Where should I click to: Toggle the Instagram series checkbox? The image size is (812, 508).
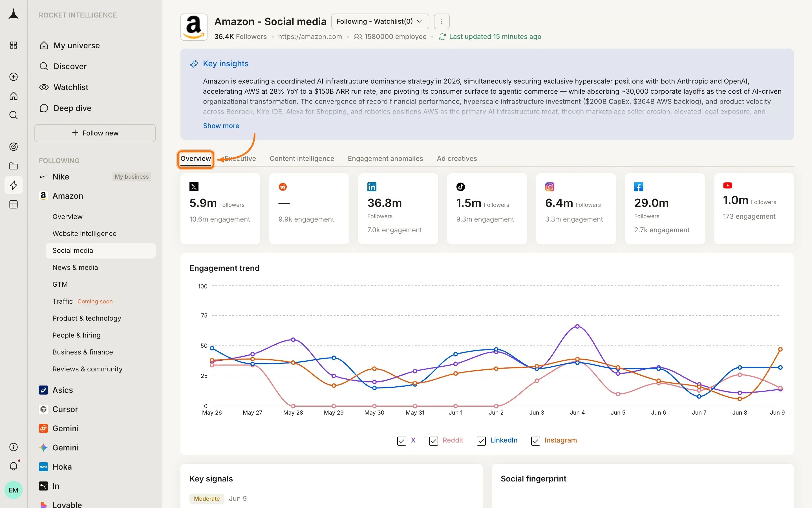[x=535, y=441]
